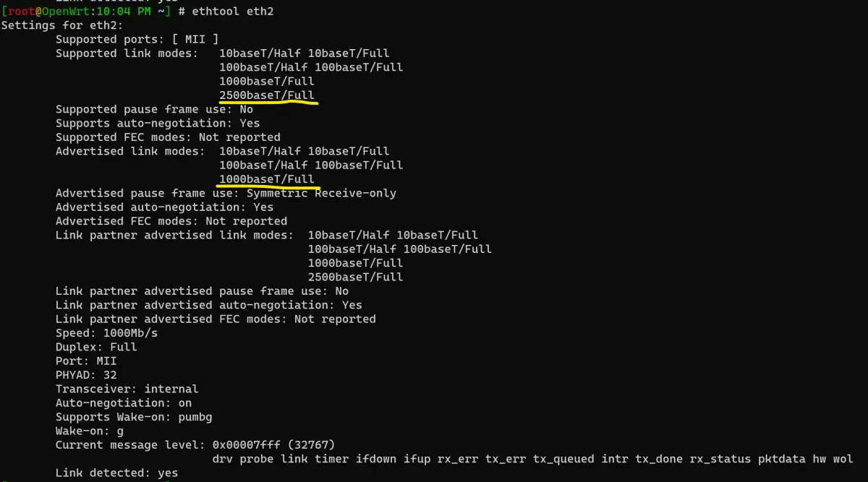Click the "ethtool eth2" command text
868x482 pixels.
click(232, 12)
